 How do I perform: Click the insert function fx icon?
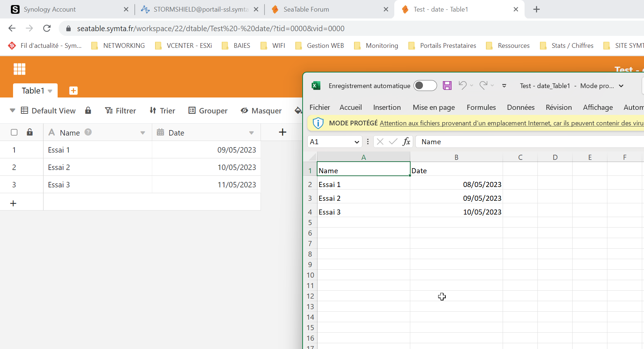[406, 142]
